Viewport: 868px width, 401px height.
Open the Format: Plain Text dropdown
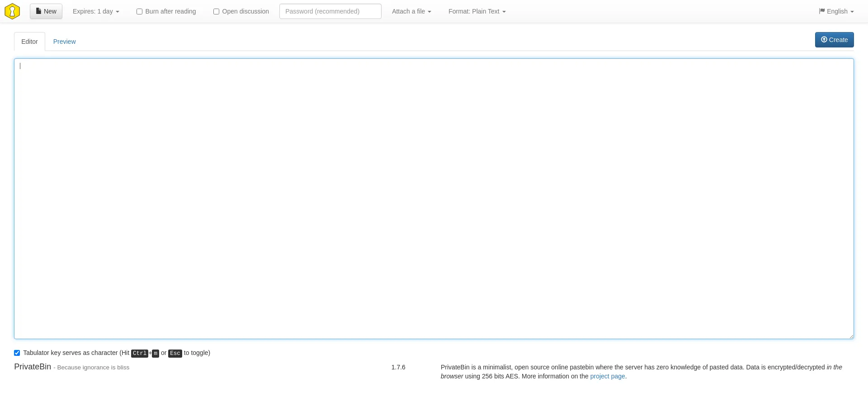[x=477, y=11]
